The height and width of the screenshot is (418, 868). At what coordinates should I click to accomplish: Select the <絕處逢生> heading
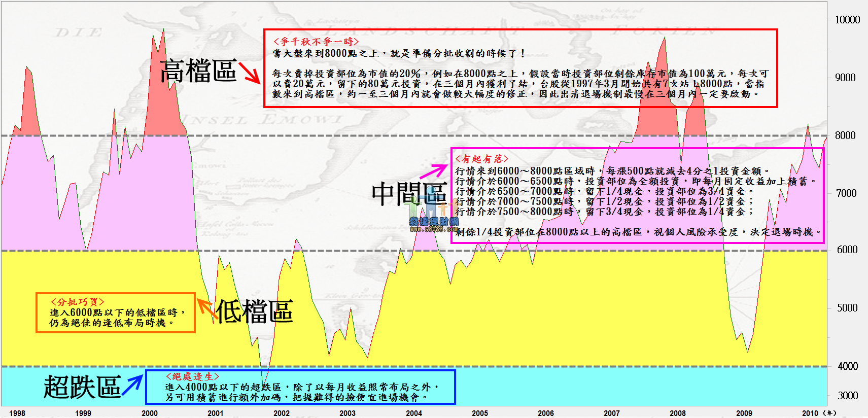(x=193, y=376)
